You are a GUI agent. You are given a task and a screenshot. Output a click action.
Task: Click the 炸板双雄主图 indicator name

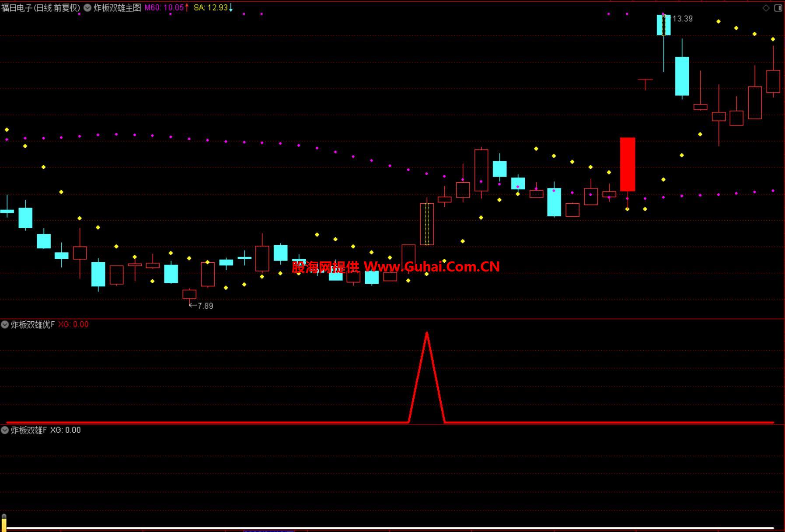(x=117, y=7)
